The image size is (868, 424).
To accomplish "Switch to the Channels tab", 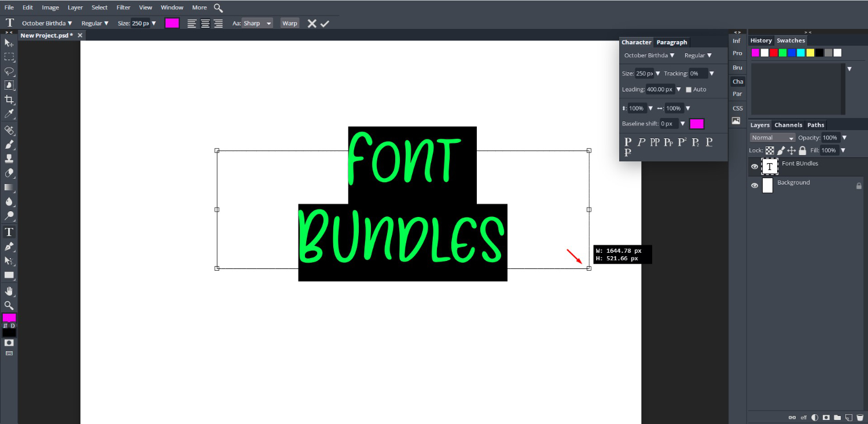I will [789, 125].
